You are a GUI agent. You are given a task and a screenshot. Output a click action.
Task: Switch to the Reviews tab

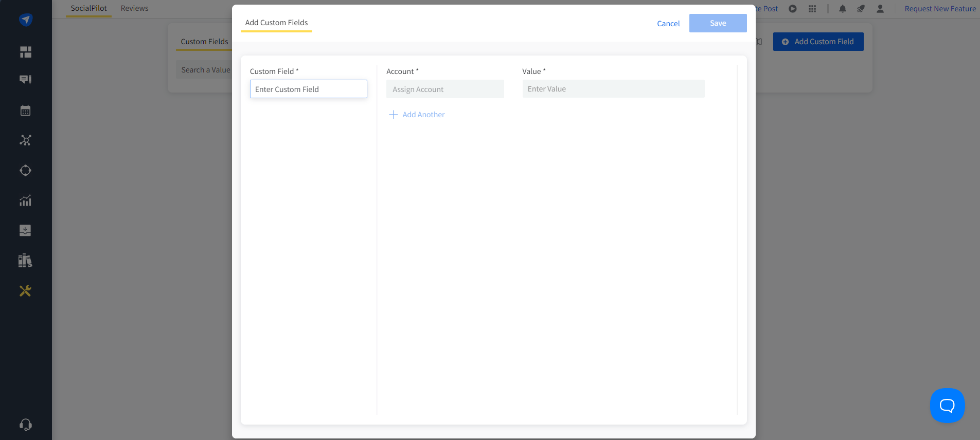pos(134,8)
